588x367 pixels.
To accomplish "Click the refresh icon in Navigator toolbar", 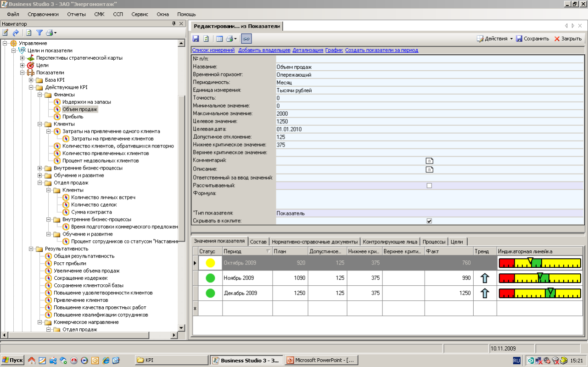I will point(28,33).
